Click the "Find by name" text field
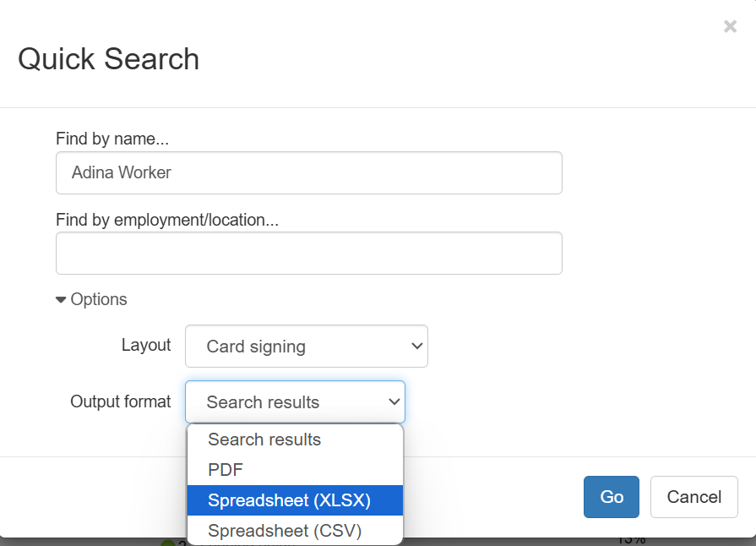756x546 pixels. pyautogui.click(x=309, y=172)
